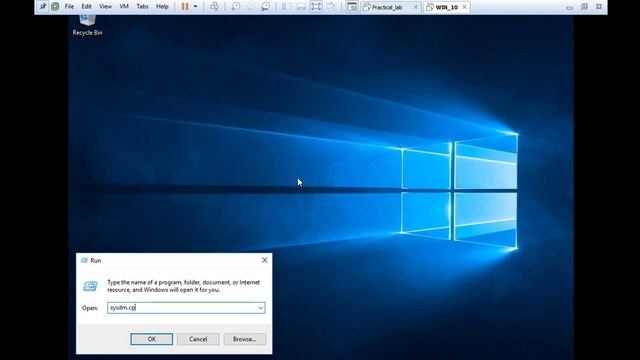Close the Run dialog
The image size is (640, 360).
264,260
